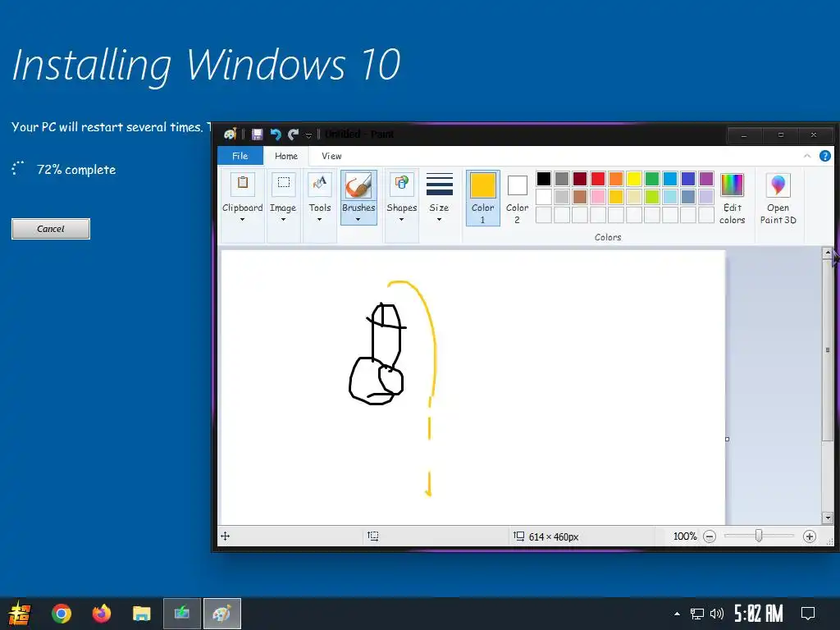
Task: Open the Action Center notifications icon
Action: point(808,614)
